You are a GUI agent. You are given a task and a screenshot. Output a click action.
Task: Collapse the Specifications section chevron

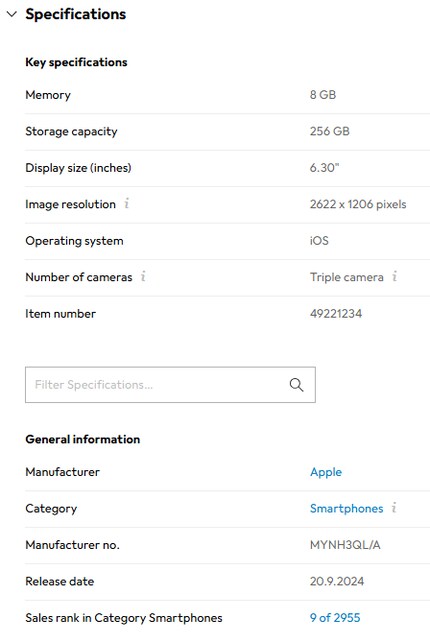coord(12,14)
